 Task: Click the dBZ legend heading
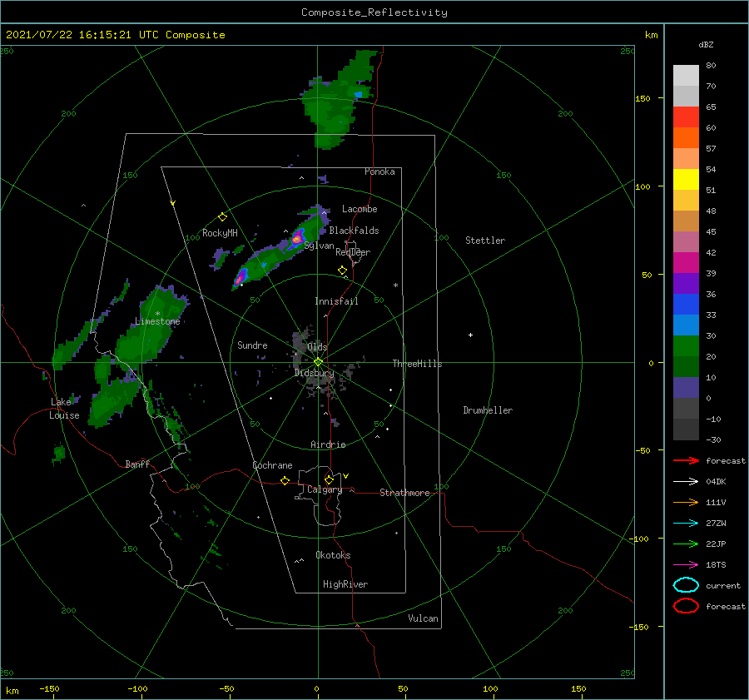pos(706,44)
